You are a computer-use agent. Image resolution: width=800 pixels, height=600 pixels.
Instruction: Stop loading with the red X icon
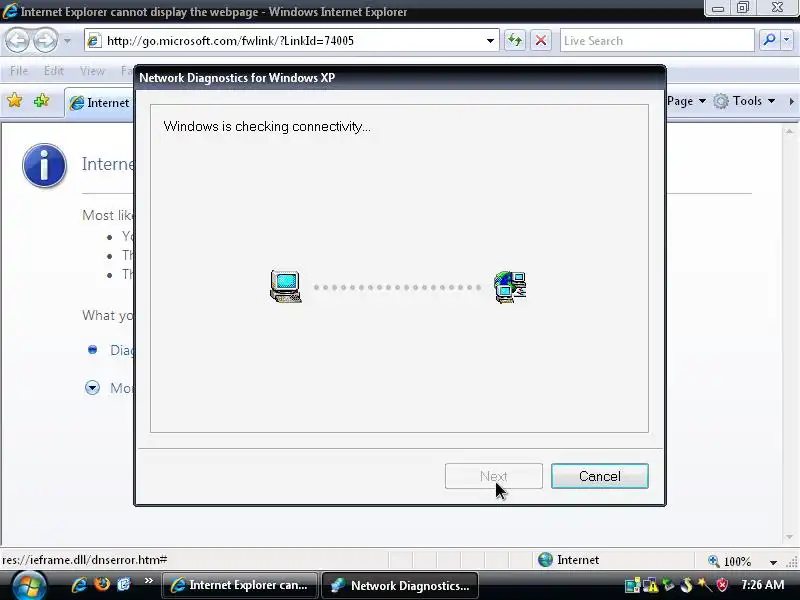click(x=541, y=41)
